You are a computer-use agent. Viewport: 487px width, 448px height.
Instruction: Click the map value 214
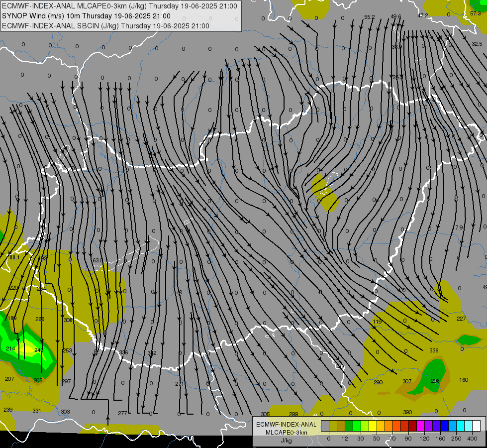(x=10, y=349)
